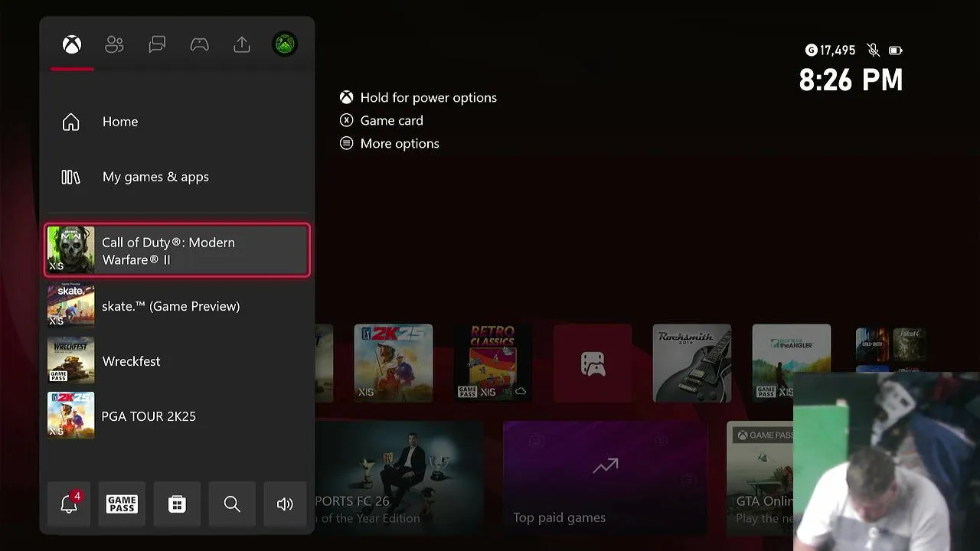Switch to the People tab
This screenshot has width=980, height=551.
click(114, 44)
